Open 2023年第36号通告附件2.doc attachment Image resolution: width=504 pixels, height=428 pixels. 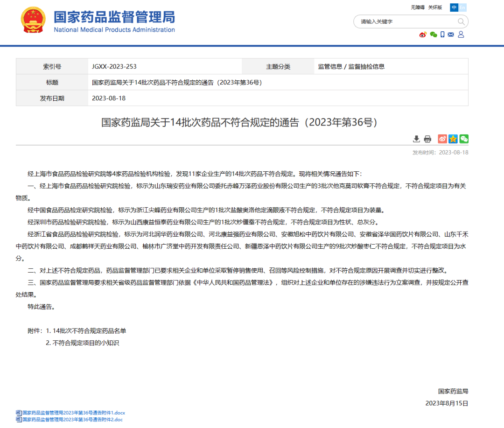pyautogui.click(x=70, y=420)
